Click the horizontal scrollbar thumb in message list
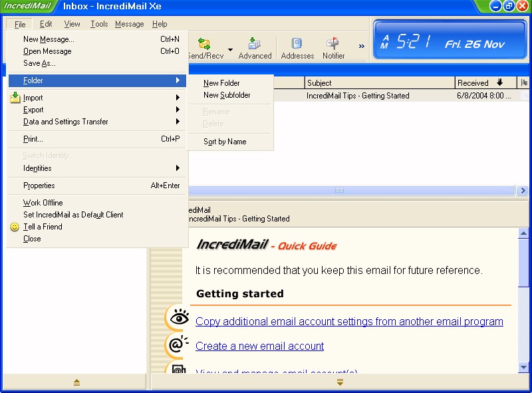The image size is (532, 393). tap(339, 191)
